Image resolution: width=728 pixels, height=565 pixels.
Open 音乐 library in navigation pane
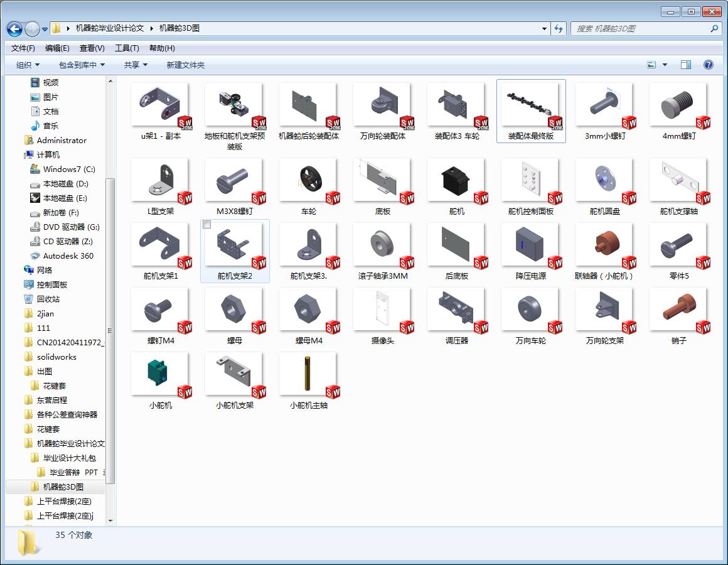(x=45, y=126)
